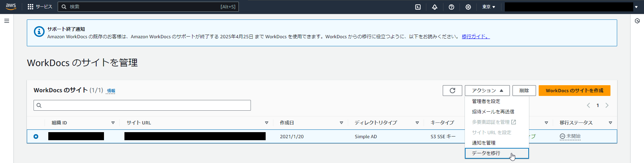Select the site row radio button
This screenshot has width=644, height=163.
(x=36, y=137)
